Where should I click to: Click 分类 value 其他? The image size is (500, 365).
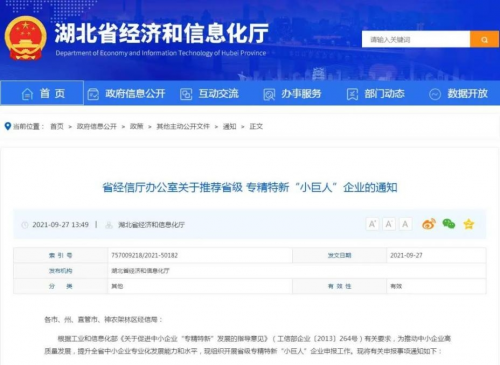tap(117, 286)
